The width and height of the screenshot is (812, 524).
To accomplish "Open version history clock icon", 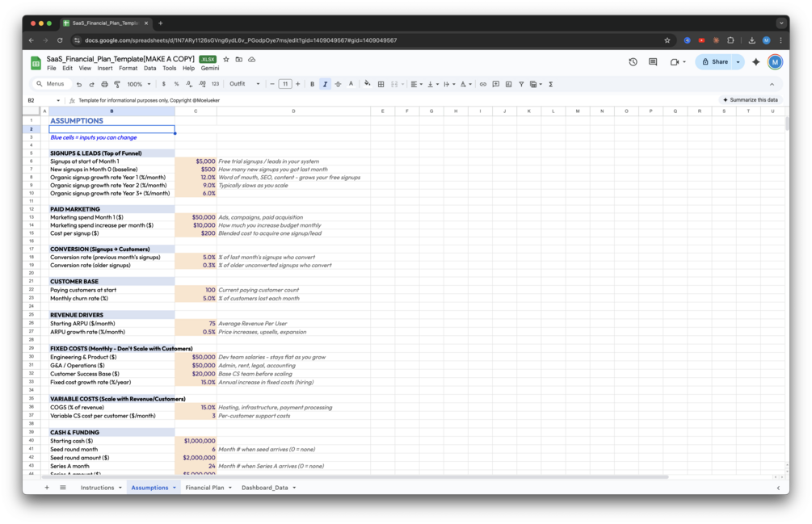I will pyautogui.click(x=633, y=62).
